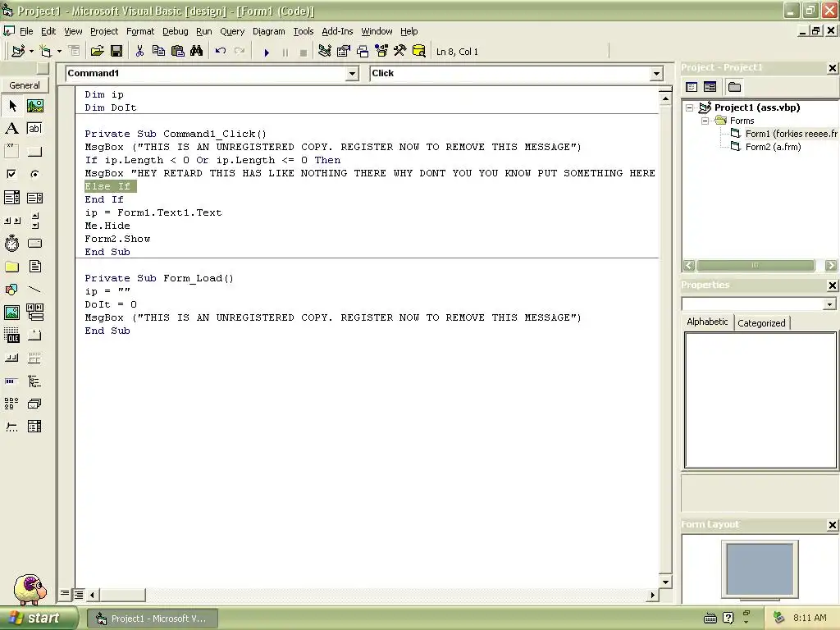Undo the last action via the toolbar
This screenshot has height=630, width=840.
click(x=220, y=52)
